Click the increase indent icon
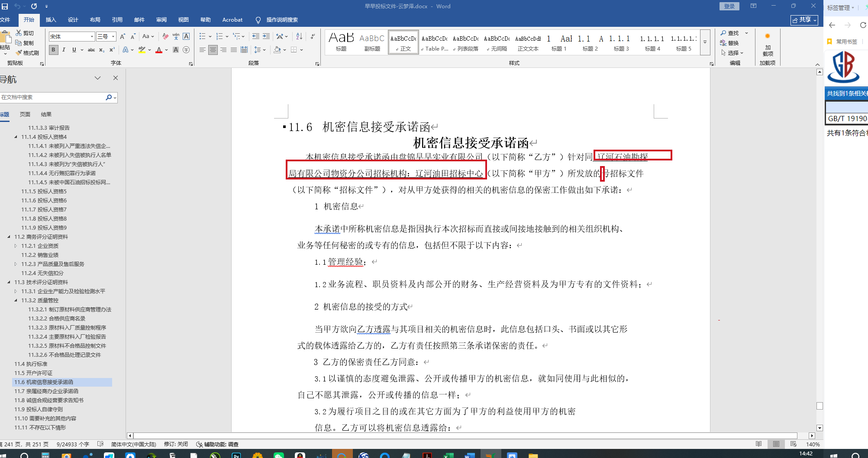This screenshot has width=868, height=458. 266,36
